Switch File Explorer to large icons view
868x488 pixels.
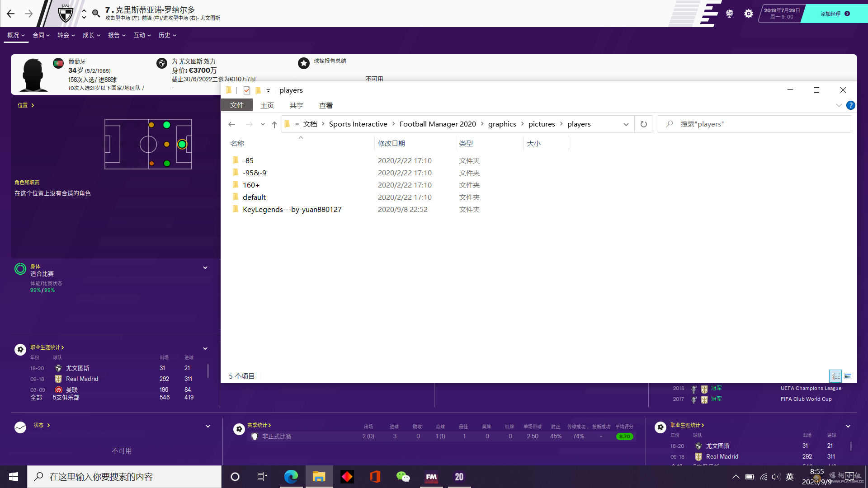click(x=848, y=376)
